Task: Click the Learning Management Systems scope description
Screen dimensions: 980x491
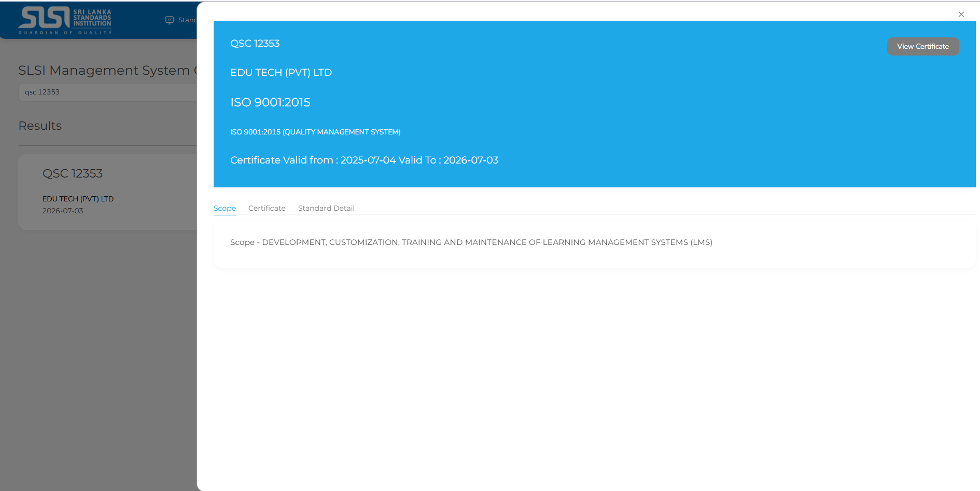Action: (471, 242)
